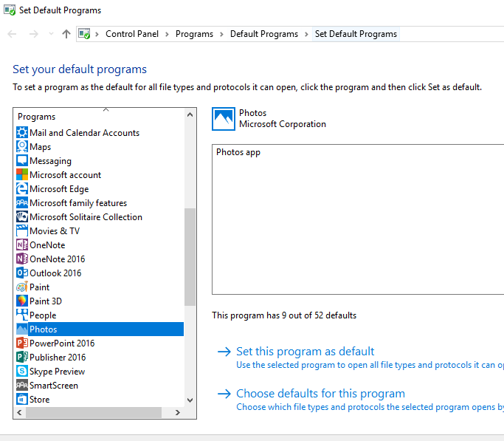The width and height of the screenshot is (504, 441).
Task: Click Set Default Programs breadcrumb
Action: pos(356,34)
